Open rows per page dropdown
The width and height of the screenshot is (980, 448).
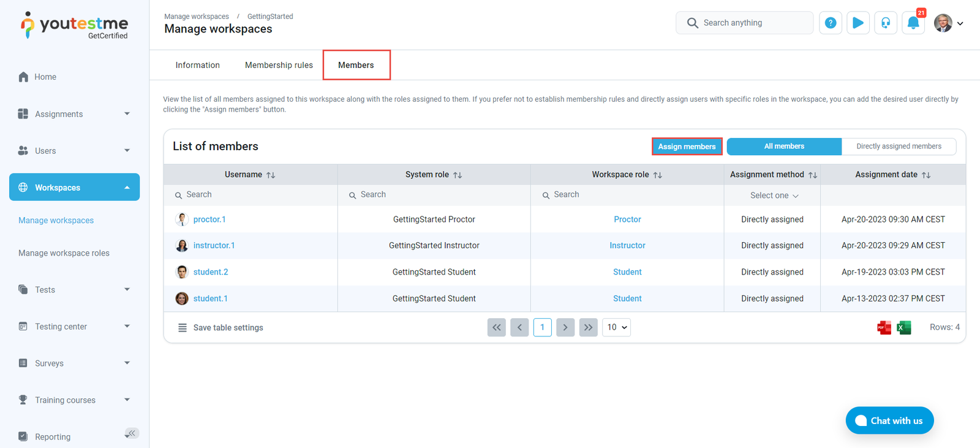pyautogui.click(x=616, y=327)
